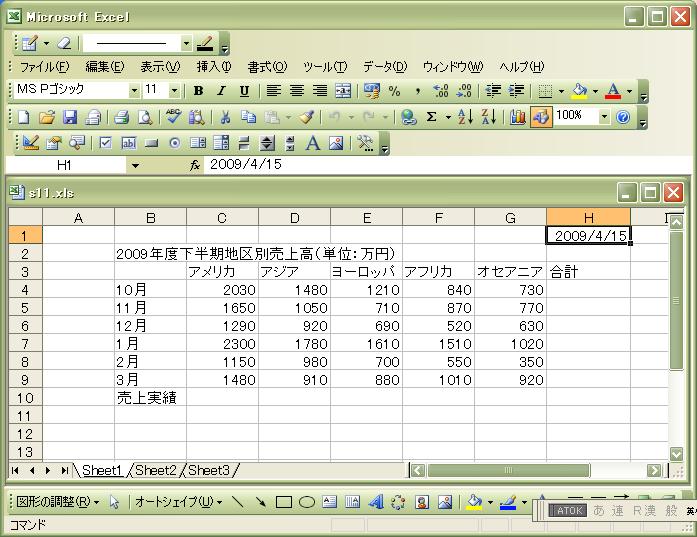Sort ascending
Viewport: 697px width, 537px height.
tap(465, 117)
